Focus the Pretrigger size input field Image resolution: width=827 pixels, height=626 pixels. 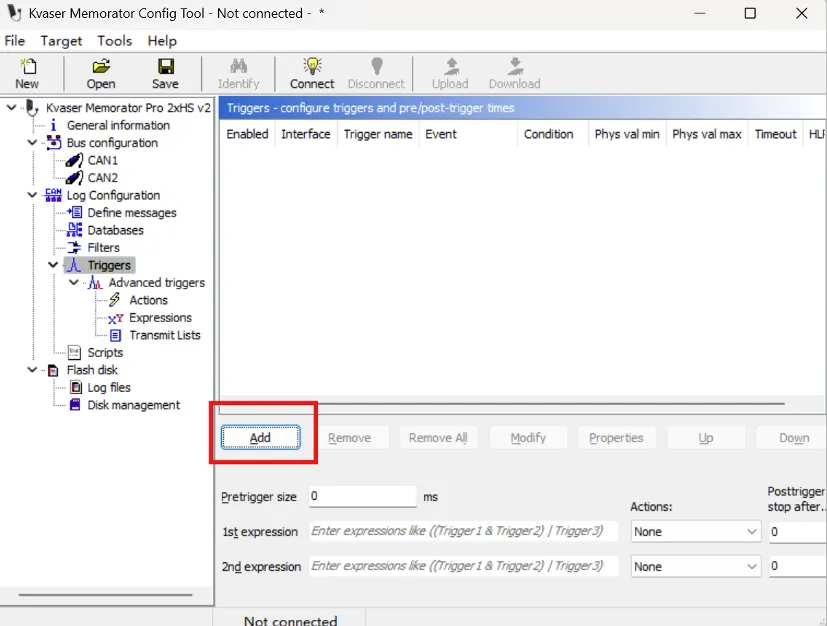pyautogui.click(x=363, y=496)
